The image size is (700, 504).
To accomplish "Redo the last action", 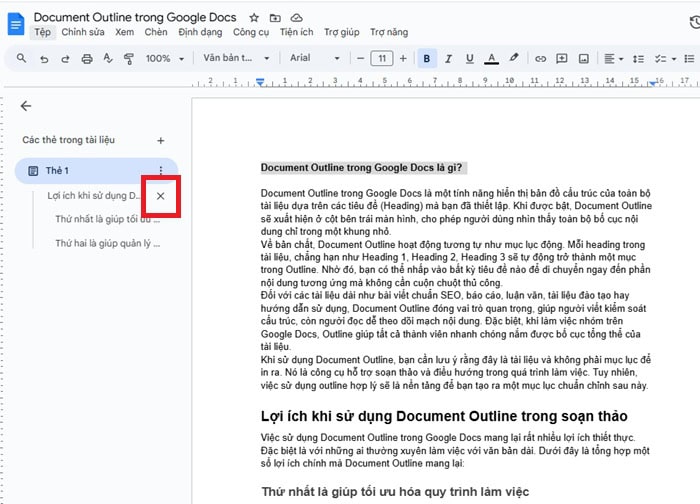I will click(65, 58).
